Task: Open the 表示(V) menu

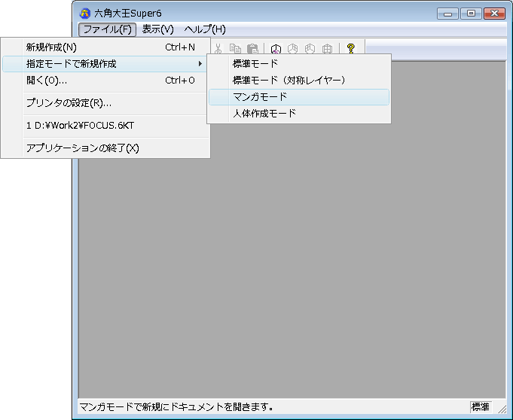Action: tap(157, 29)
